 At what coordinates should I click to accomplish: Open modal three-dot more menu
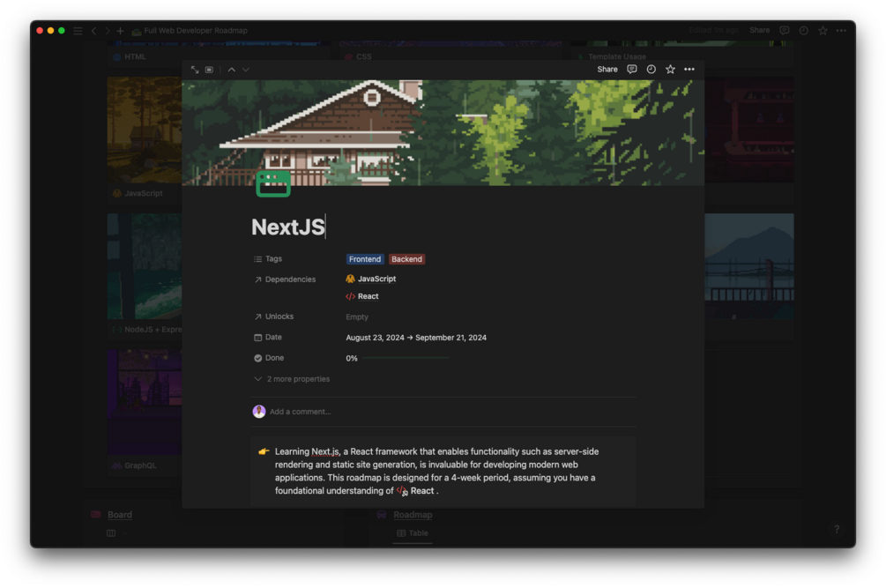click(689, 69)
